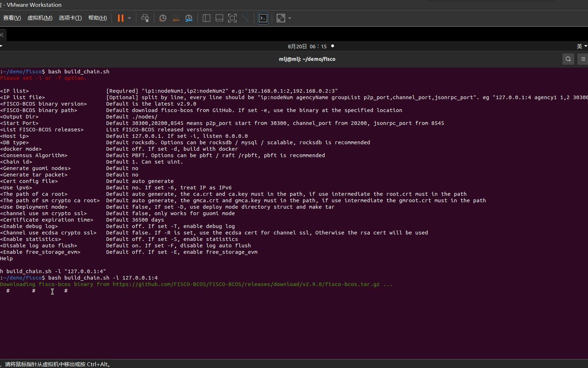Viewport: 588px width, 368px height.
Task: Click the stretch guest display icon
Action: [x=281, y=18]
